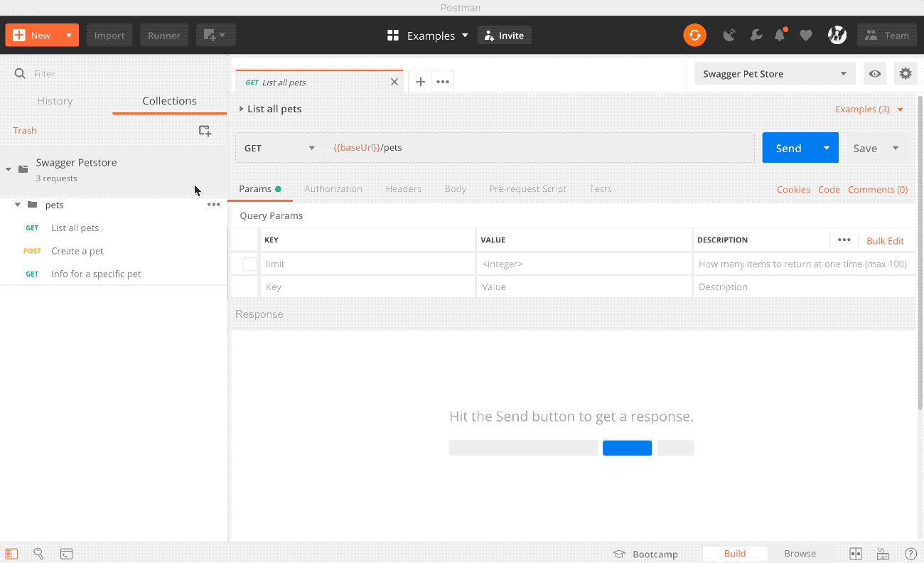Switch to Browse mode
The height and width of the screenshot is (563, 924).
coord(800,553)
